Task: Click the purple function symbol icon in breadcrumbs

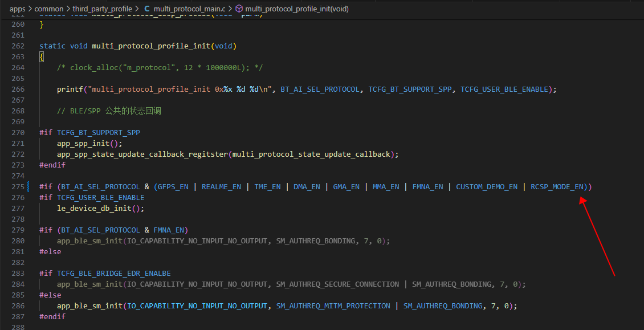Action: pyautogui.click(x=239, y=9)
